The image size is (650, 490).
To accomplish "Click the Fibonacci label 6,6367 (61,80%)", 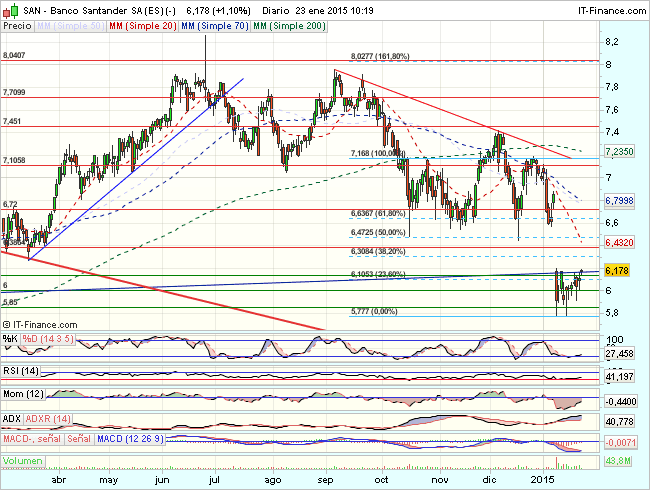I will pyautogui.click(x=378, y=213).
